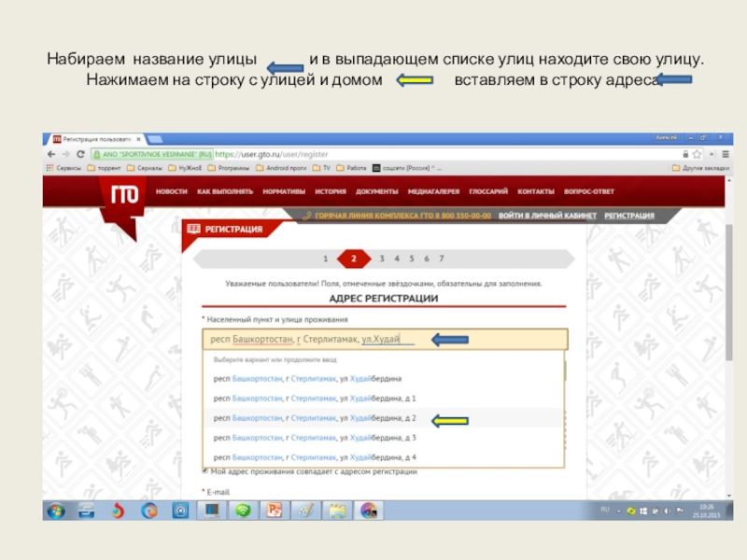Image resolution: width=747 pixels, height=560 pixels.
Task: Open Другие закладки folder
Action: (x=700, y=168)
